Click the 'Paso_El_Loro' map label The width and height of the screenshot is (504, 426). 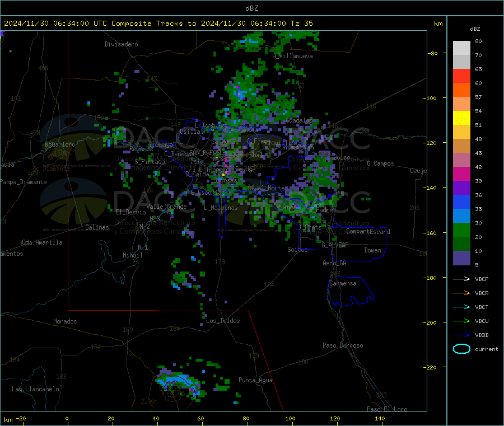pyautogui.click(x=387, y=409)
